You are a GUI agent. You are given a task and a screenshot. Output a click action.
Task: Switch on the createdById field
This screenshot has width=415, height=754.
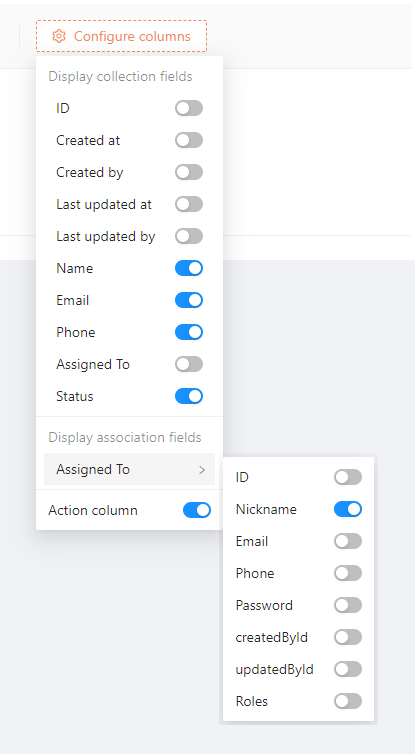[x=348, y=637]
